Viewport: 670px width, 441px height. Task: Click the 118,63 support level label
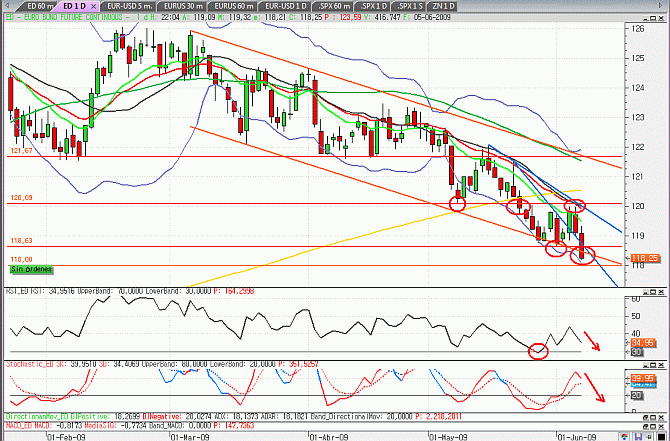(x=21, y=241)
